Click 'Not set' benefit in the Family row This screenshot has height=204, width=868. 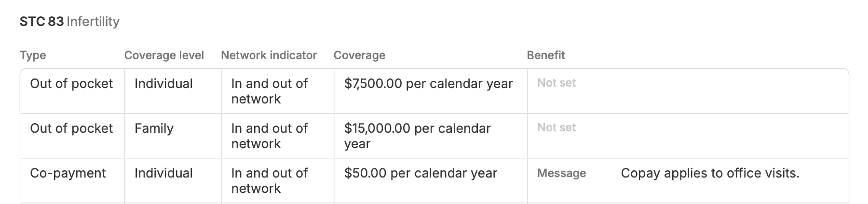click(x=556, y=127)
